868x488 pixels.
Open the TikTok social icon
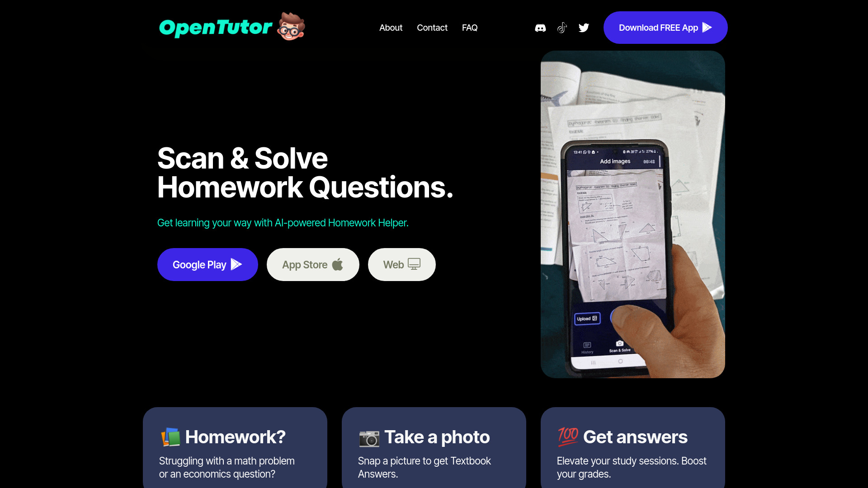tap(561, 28)
